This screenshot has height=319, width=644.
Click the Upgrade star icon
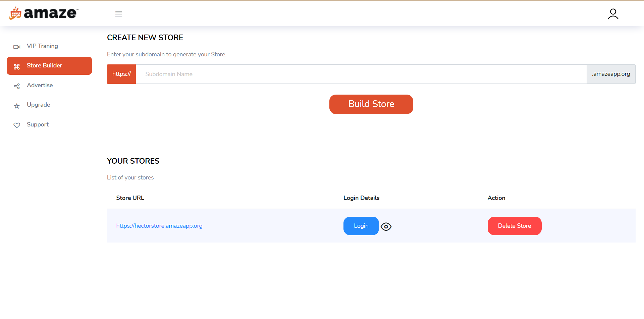17,106
